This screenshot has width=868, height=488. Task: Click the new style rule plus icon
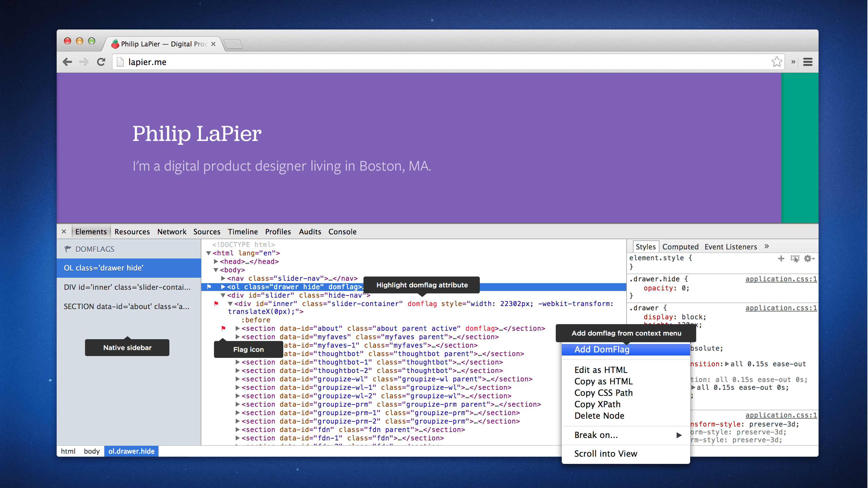pyautogui.click(x=781, y=259)
